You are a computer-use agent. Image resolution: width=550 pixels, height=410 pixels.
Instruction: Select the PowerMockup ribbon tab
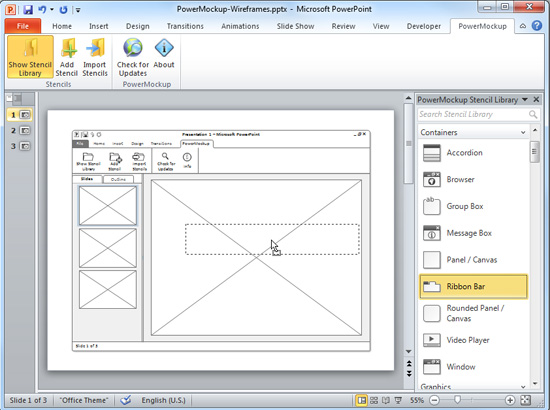pyautogui.click(x=482, y=26)
